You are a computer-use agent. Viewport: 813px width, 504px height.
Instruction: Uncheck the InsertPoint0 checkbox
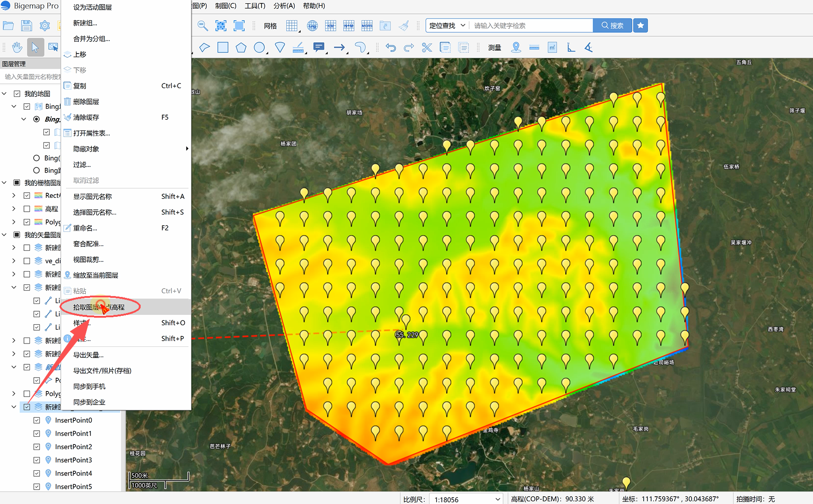[x=36, y=420]
